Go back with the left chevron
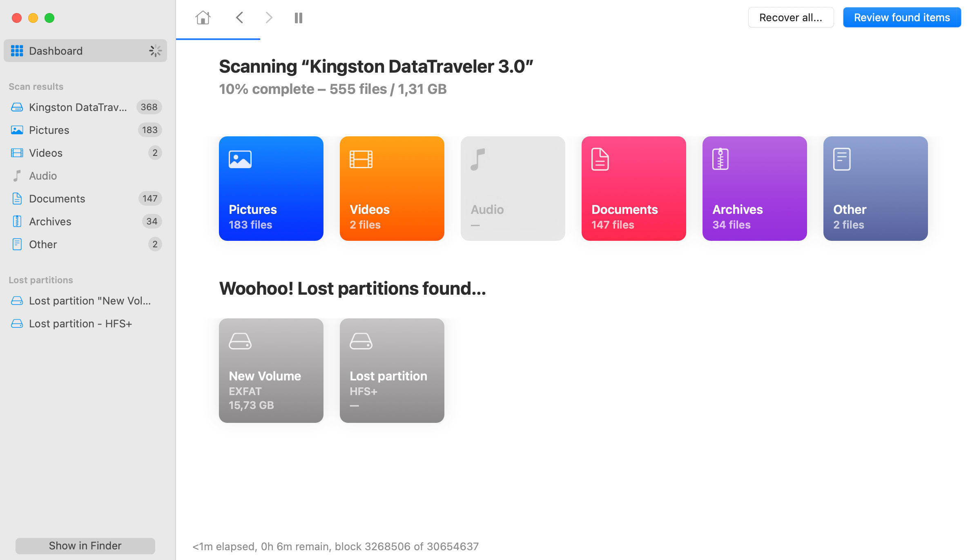This screenshot has width=968, height=560. point(240,18)
